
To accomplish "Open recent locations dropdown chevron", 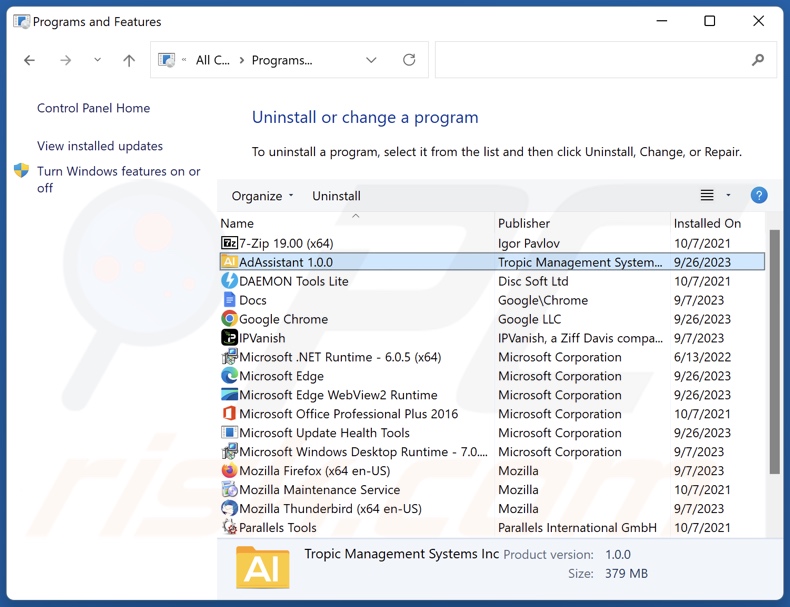I will (x=97, y=60).
